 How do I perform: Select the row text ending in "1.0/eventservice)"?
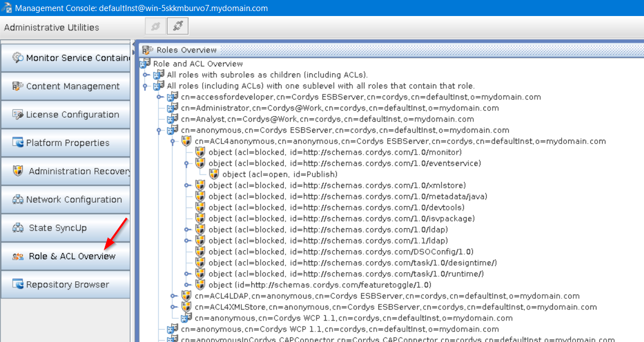click(345, 163)
